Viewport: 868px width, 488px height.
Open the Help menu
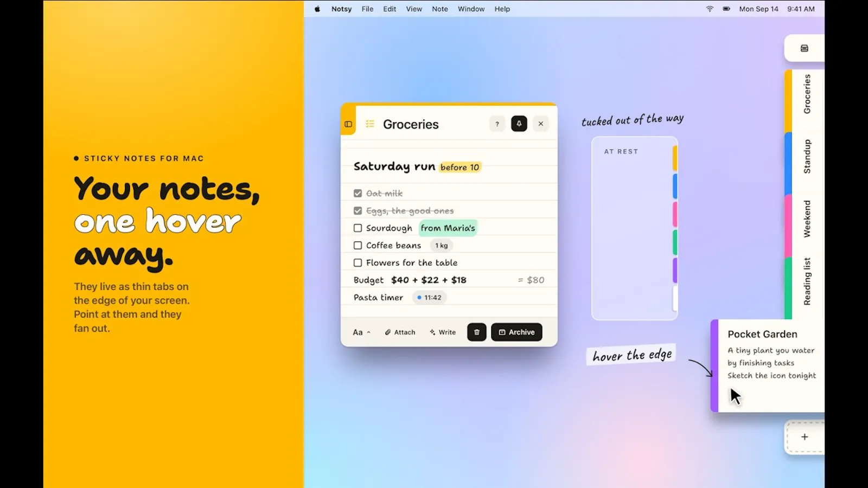pos(502,9)
